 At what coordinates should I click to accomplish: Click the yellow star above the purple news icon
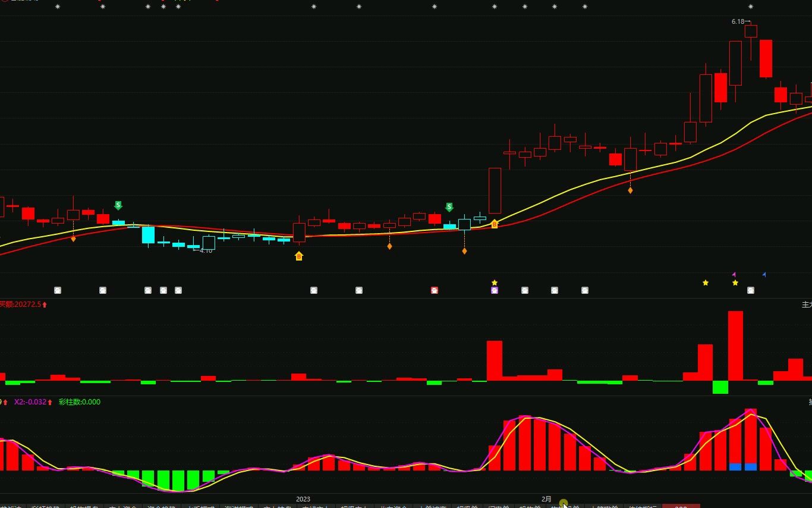click(x=495, y=283)
